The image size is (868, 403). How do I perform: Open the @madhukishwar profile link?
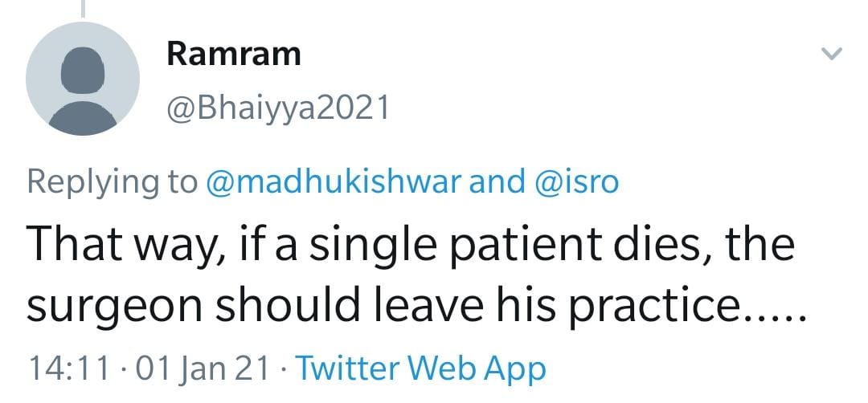[x=334, y=181]
